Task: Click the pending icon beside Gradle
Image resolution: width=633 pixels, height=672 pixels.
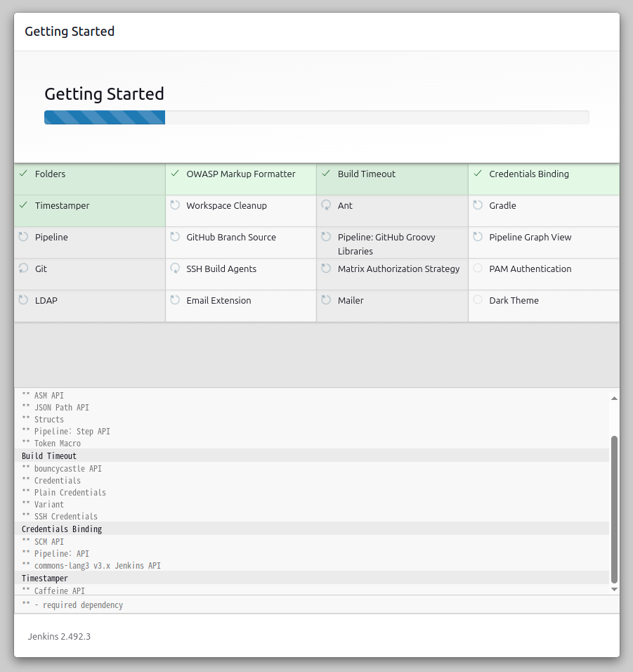Action: coord(478,205)
